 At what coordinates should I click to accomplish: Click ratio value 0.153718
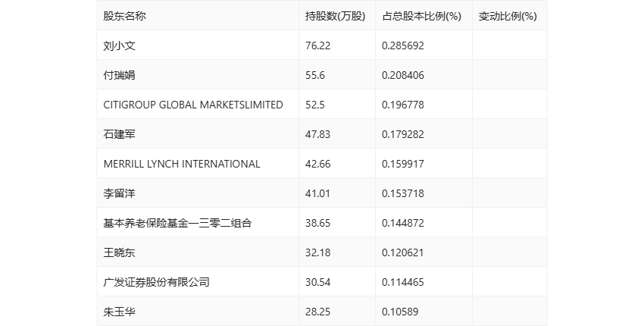click(403, 193)
